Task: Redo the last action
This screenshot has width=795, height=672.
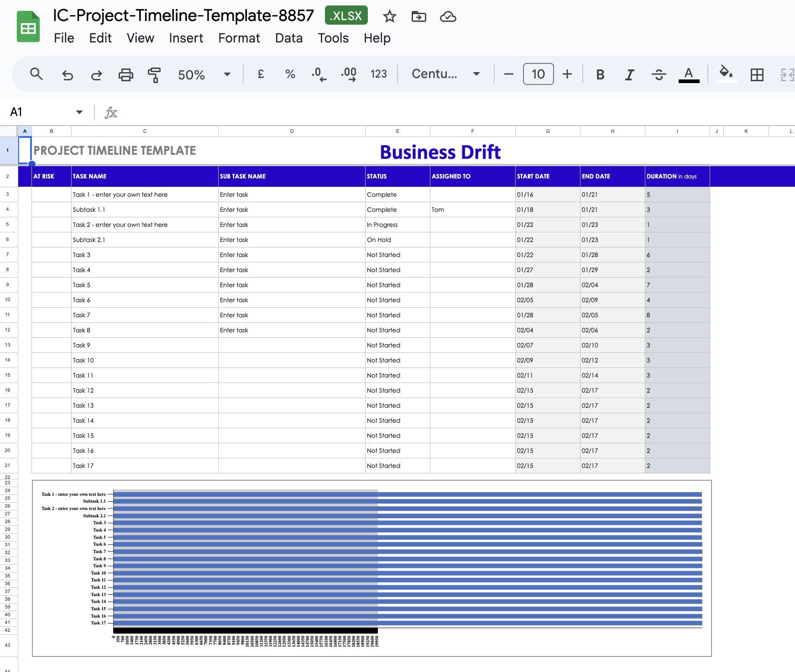Action: click(x=96, y=74)
